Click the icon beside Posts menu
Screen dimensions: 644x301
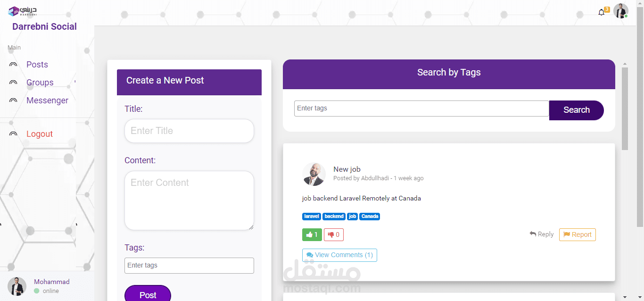click(x=13, y=65)
